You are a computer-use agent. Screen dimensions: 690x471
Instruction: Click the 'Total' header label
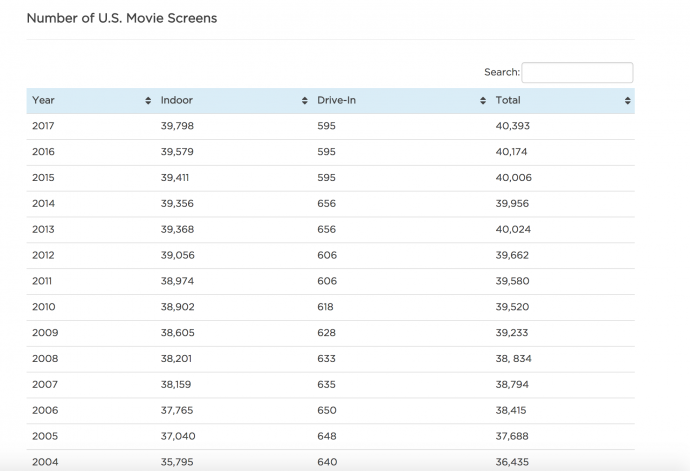click(x=508, y=100)
